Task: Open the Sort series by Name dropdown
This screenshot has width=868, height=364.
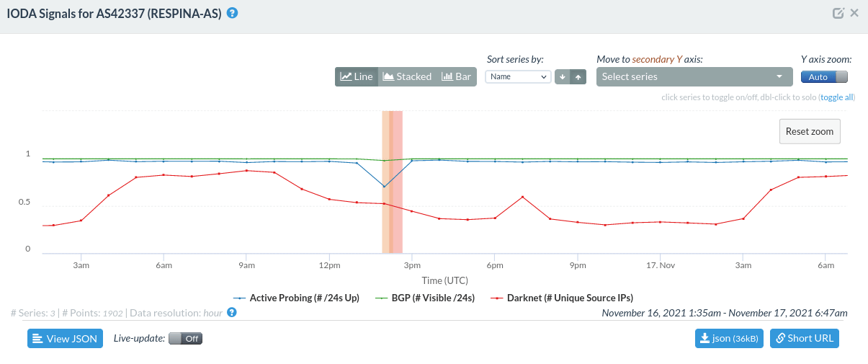Action: pos(518,76)
